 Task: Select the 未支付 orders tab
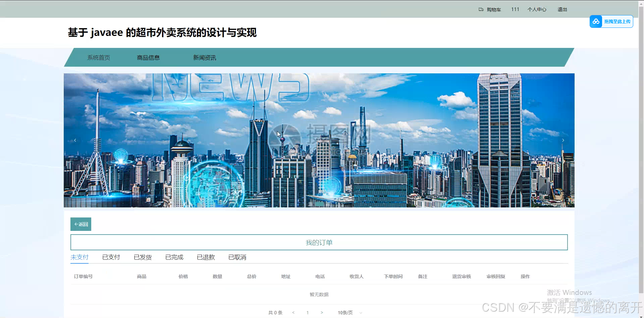(79, 257)
